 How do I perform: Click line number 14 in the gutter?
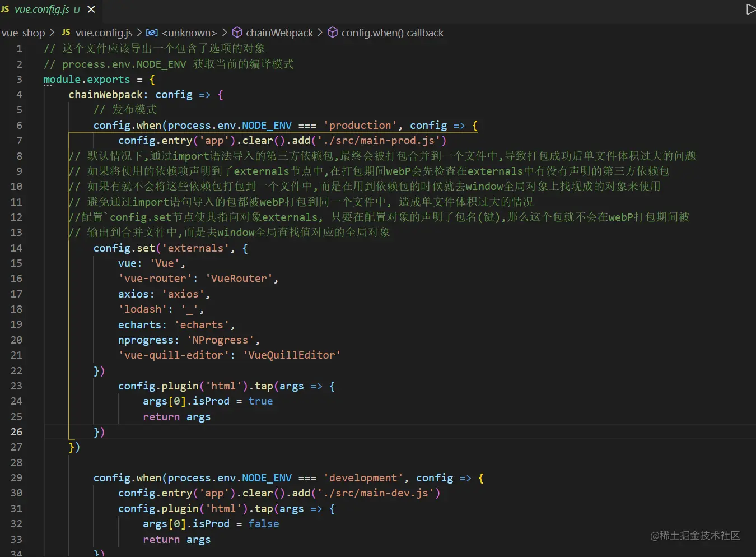[16, 248]
